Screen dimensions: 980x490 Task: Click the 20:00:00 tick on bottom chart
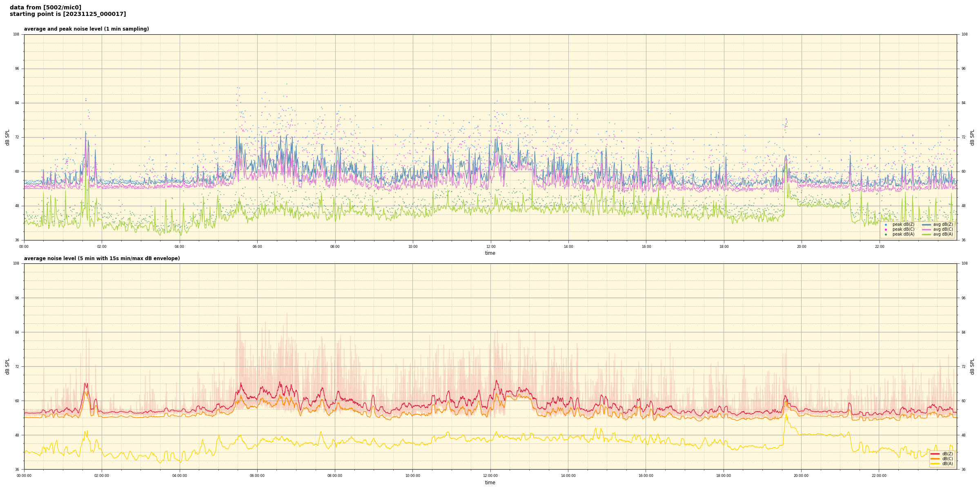[x=801, y=476]
